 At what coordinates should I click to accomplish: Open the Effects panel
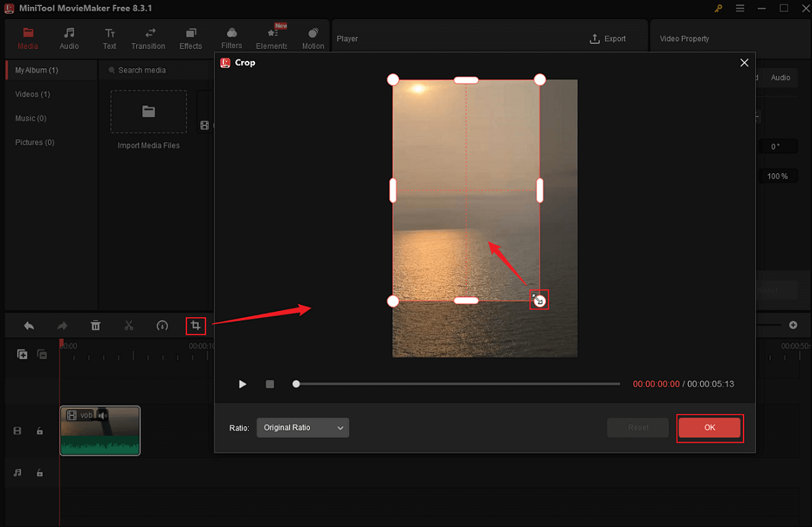[x=190, y=37]
